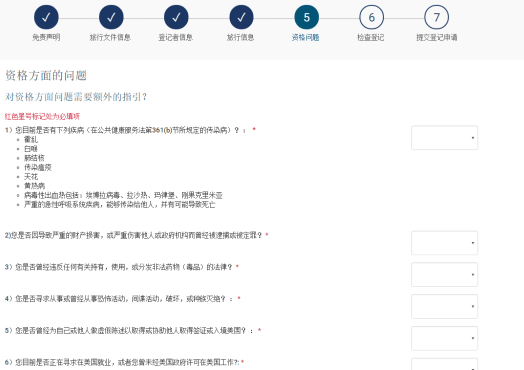Click step 2 checkmark circle 旅行文件信息

point(111,17)
